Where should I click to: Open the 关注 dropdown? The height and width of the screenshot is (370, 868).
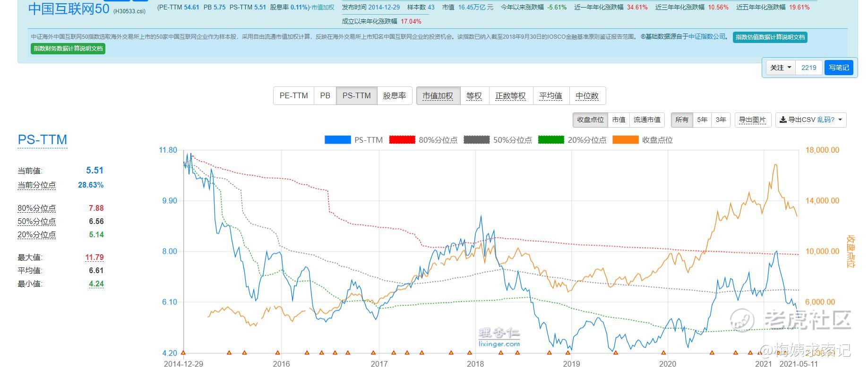coord(781,68)
